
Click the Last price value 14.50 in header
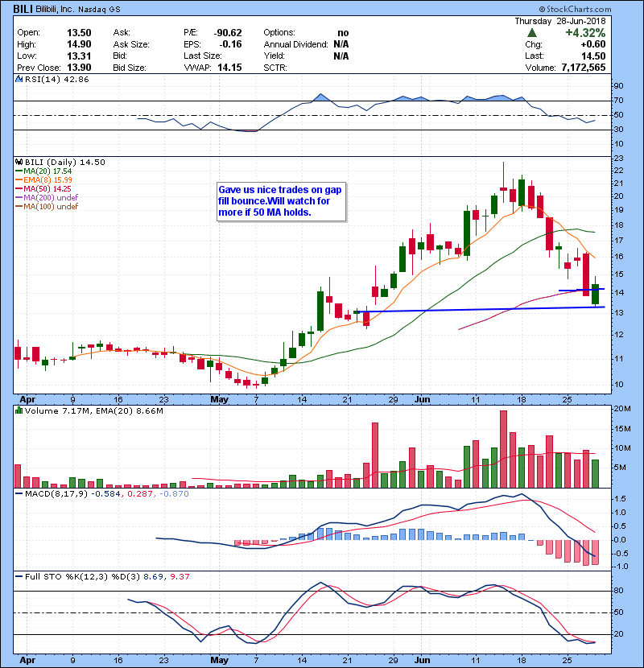(593, 56)
